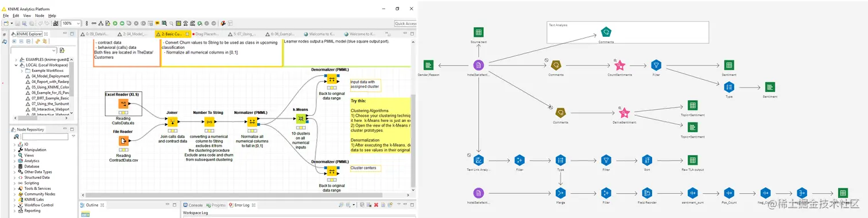Click the Pos_Count node
This screenshot has width=868, height=218.
click(x=729, y=193)
